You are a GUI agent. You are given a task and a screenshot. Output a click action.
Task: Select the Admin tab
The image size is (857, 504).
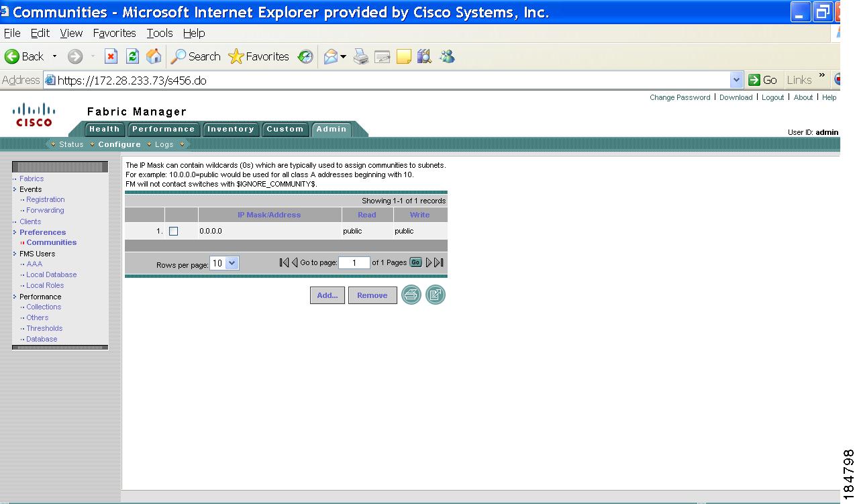pos(332,129)
